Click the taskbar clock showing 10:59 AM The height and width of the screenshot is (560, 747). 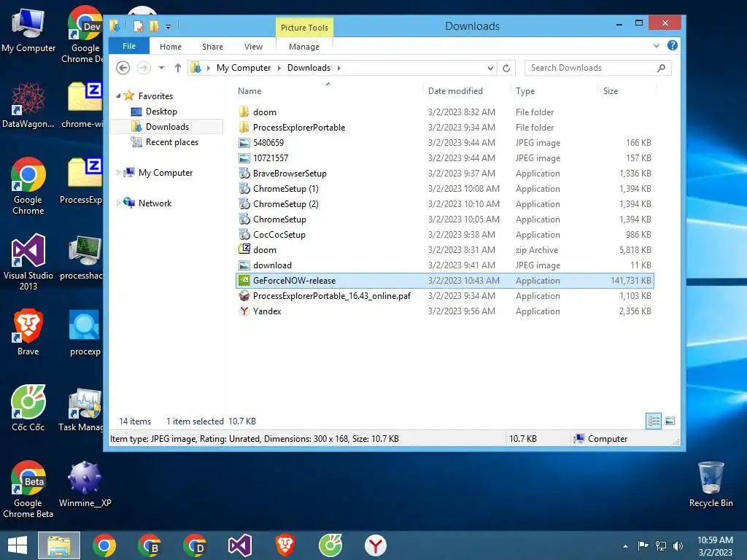715,546
